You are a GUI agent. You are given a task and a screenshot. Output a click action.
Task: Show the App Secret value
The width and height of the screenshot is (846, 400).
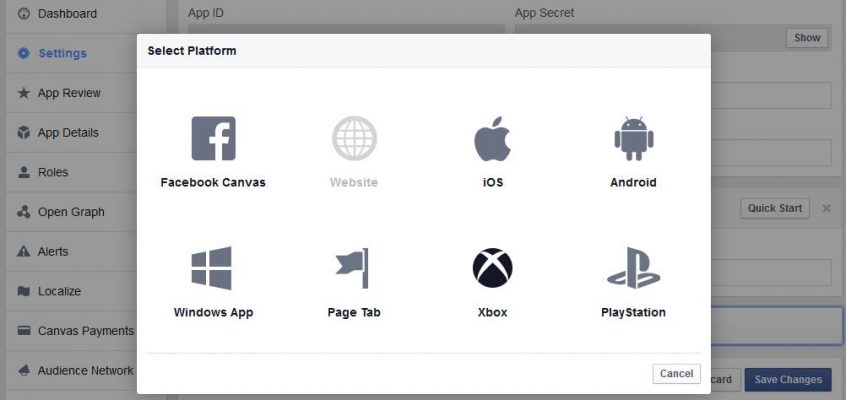click(x=807, y=38)
